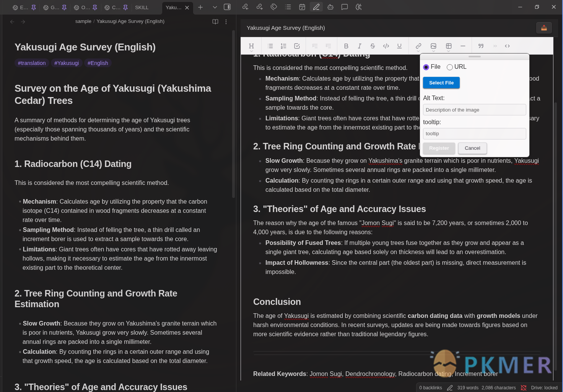Select the pencil editor icon in the top bar

point(316,7)
